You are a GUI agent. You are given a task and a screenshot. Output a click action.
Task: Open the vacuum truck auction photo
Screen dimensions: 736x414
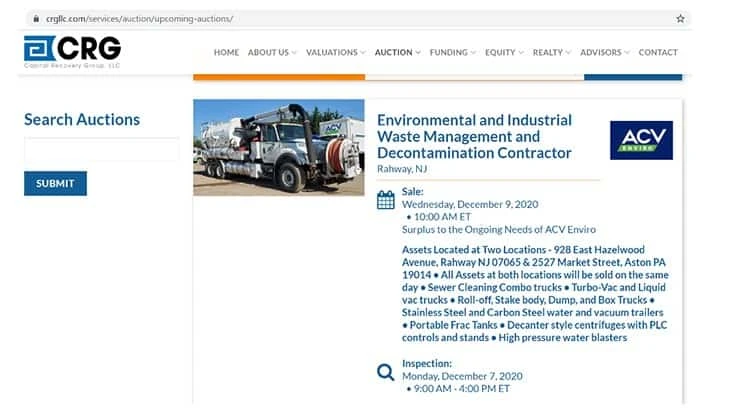(279, 147)
